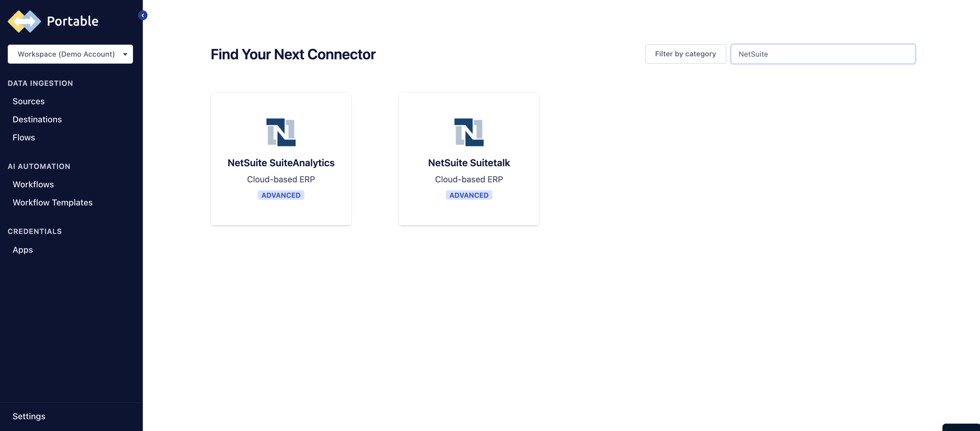
Task: Click the ADVANCED badge on SuiteAnalytics card
Action: pos(281,195)
